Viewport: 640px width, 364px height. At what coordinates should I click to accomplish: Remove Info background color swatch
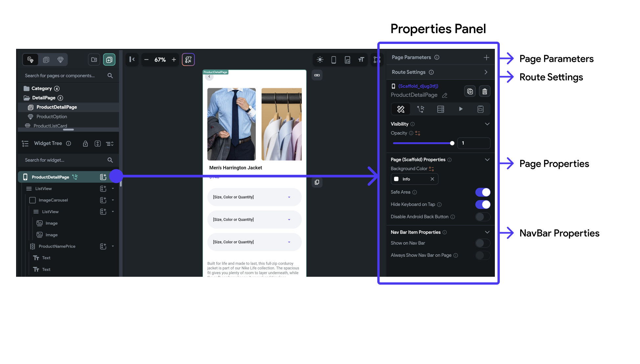point(432,179)
